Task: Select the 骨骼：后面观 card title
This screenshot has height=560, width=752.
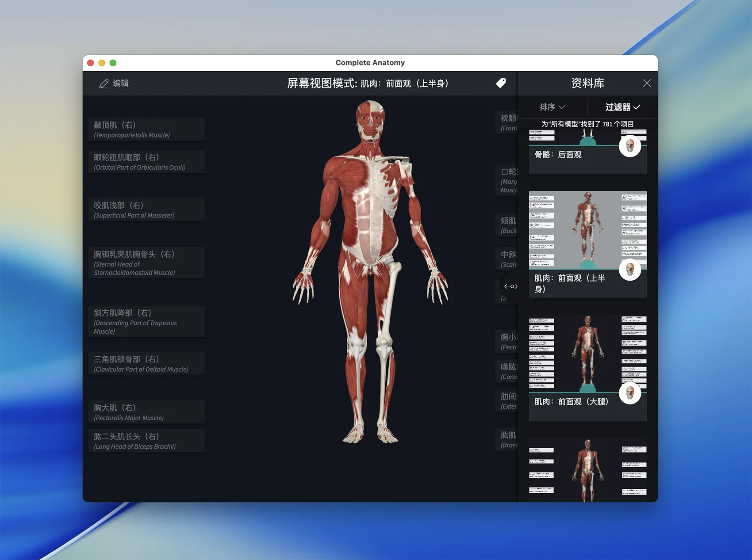Action: point(558,155)
